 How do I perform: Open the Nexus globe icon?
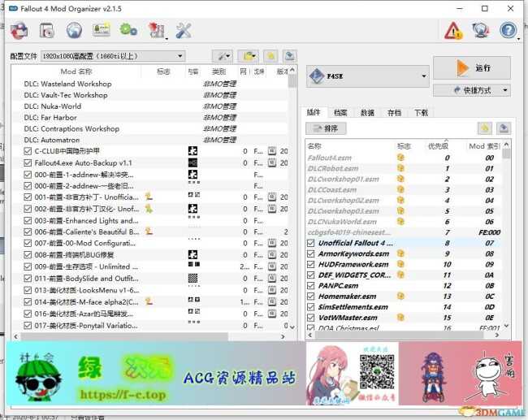click(74, 31)
